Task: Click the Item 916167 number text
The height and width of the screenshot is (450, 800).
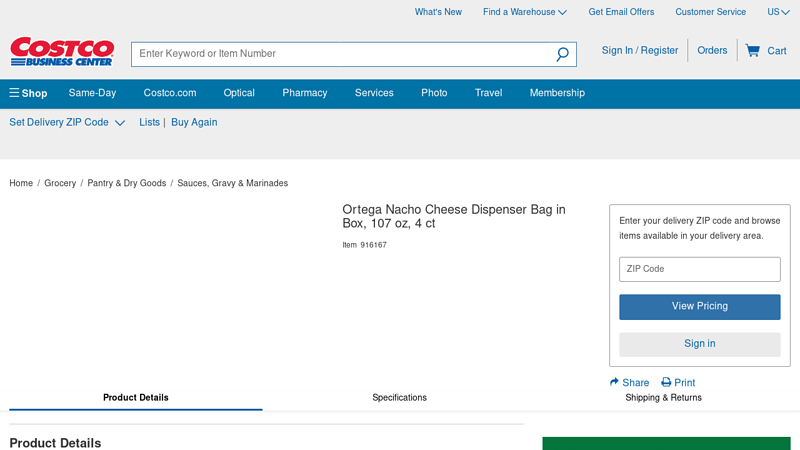Action: 364,245
